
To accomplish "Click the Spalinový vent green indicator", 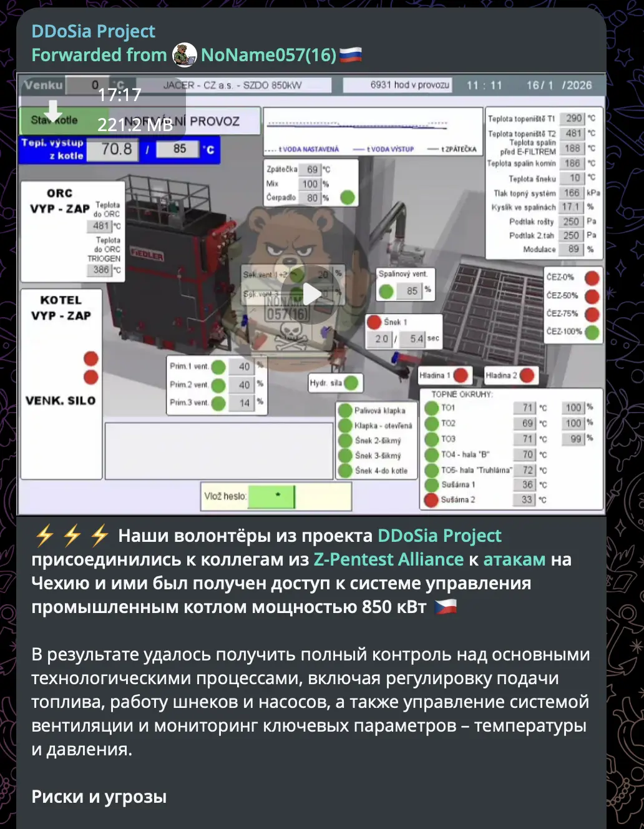I will [x=387, y=290].
